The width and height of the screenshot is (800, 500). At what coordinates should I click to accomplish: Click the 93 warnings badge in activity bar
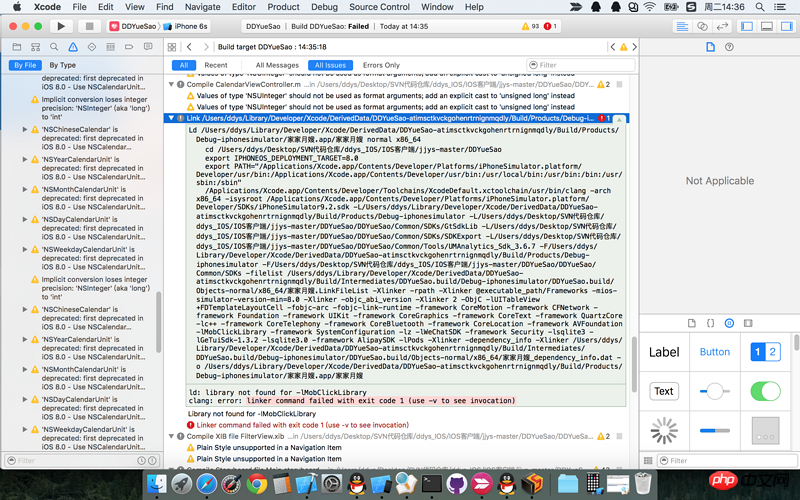pyautogui.click(x=531, y=26)
